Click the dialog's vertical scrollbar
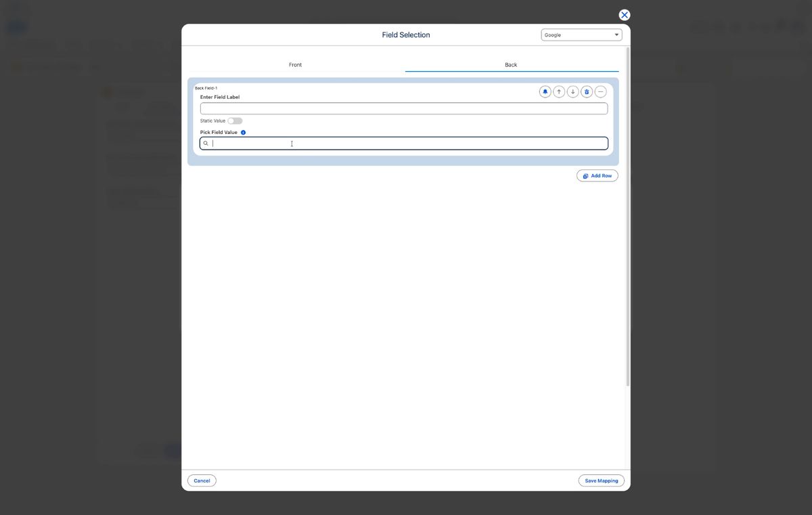The height and width of the screenshot is (515, 812). (628, 217)
